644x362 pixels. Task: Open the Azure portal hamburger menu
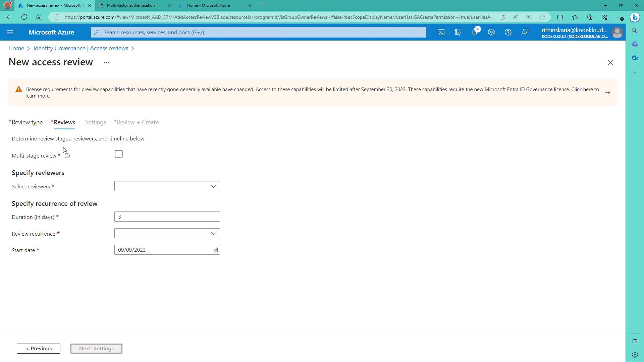(x=10, y=32)
